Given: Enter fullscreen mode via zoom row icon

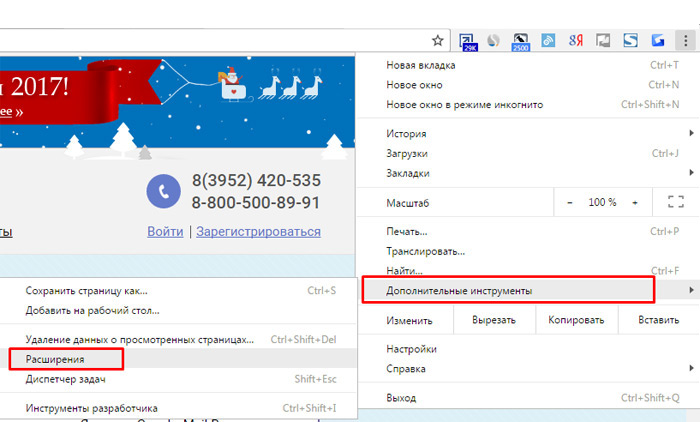Looking at the screenshot, I should point(674,202).
